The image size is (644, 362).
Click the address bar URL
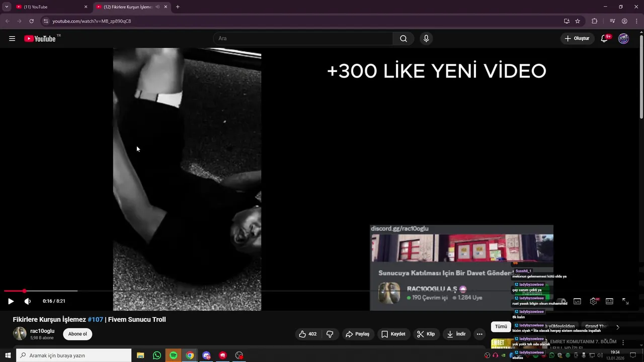pos(92,21)
